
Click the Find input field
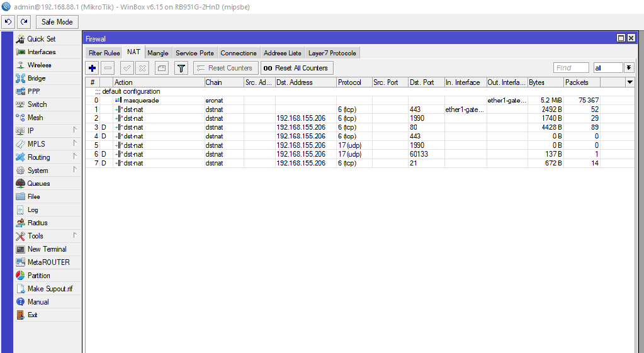coord(572,68)
